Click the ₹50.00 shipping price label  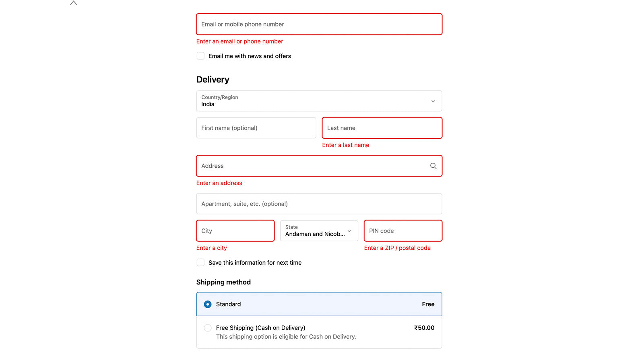coord(424,328)
